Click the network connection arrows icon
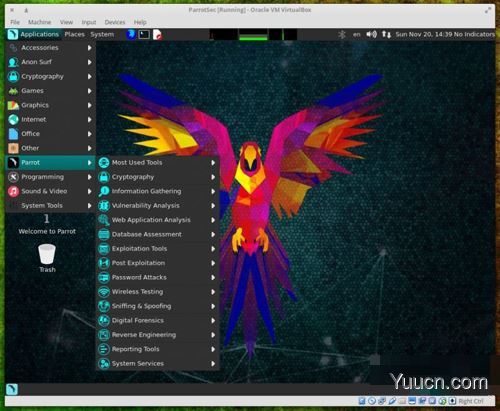 click(386, 34)
